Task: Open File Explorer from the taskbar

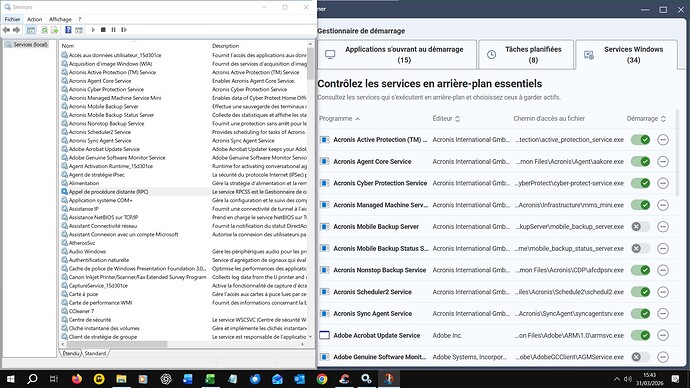Action: coord(121,379)
